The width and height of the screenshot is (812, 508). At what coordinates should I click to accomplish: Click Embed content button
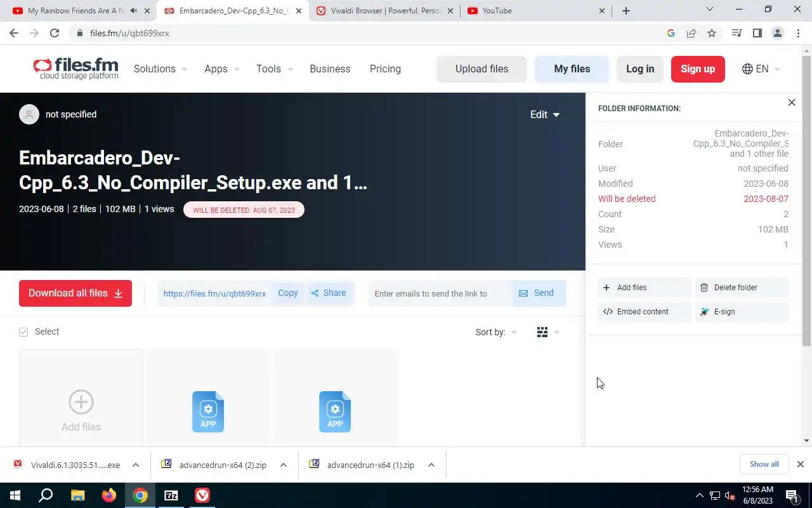click(x=645, y=312)
